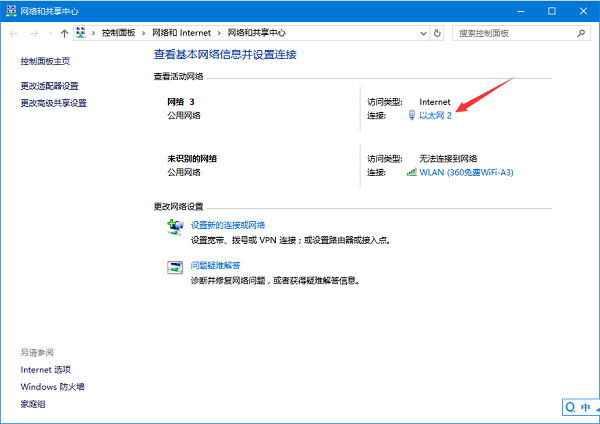Click the 问题疑难解答 troubleshooter icon
This screenshot has width=600, height=424.
coord(174,267)
